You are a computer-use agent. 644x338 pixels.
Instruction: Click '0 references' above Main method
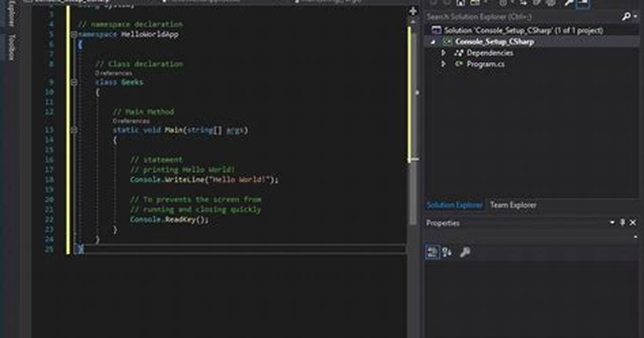131,121
